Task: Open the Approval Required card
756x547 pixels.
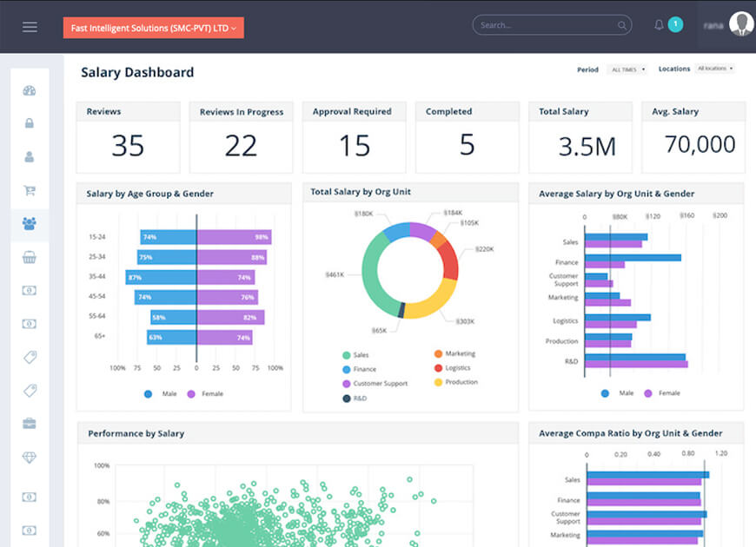Action: pos(354,137)
